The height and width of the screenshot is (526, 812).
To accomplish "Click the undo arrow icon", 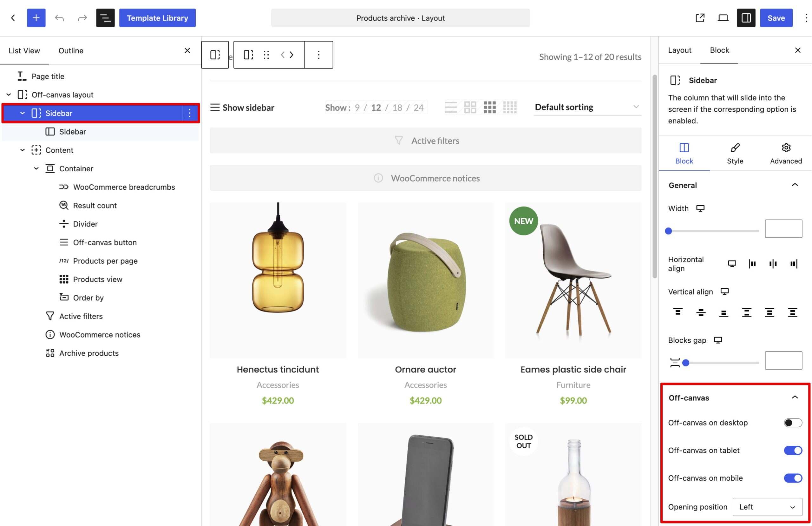I will (x=59, y=18).
